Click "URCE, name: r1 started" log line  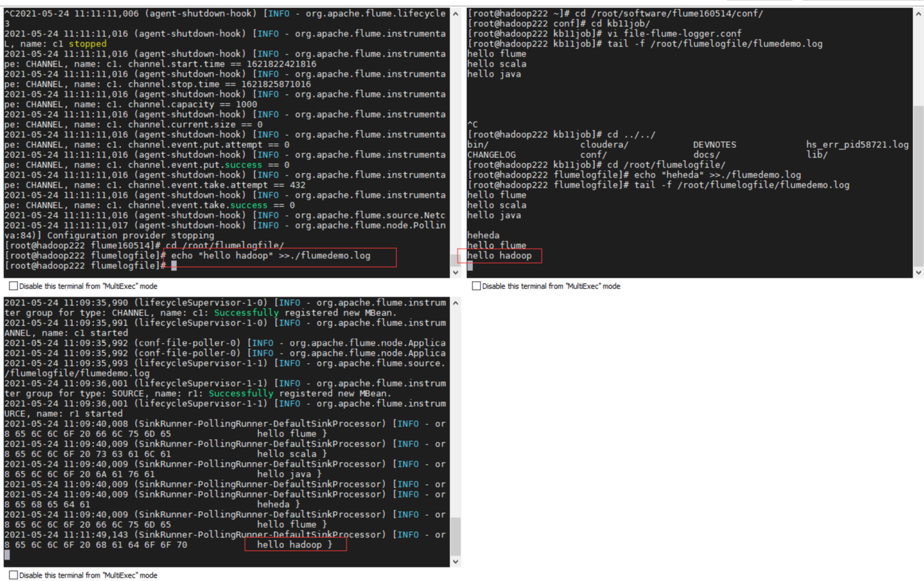tap(63, 414)
